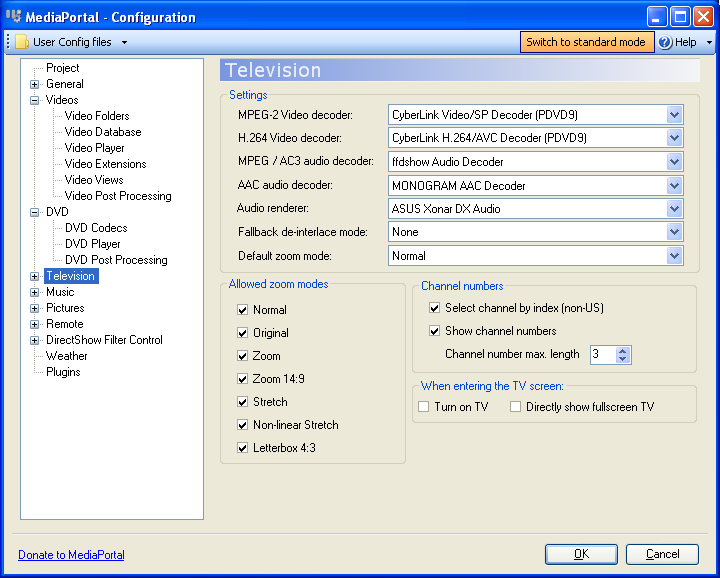Uncheck the Letterbox 4:3 checkbox
The height and width of the screenshot is (578, 720).
[242, 448]
